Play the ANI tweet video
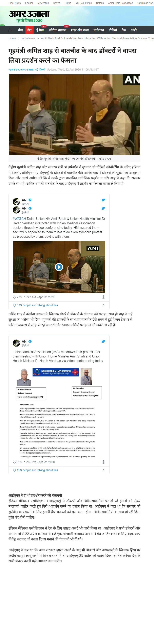Viewport: 154px width, 644px height. (x=59, y=267)
